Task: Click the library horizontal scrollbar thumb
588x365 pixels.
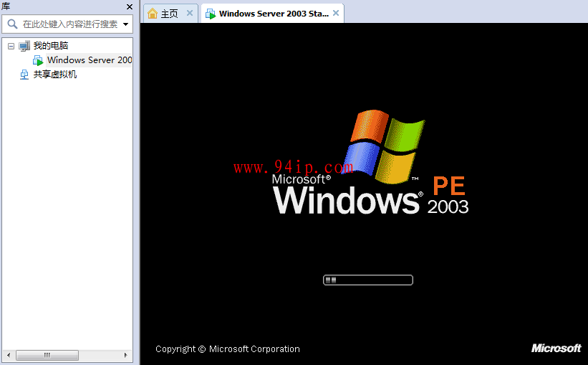Action: pyautogui.click(x=47, y=355)
